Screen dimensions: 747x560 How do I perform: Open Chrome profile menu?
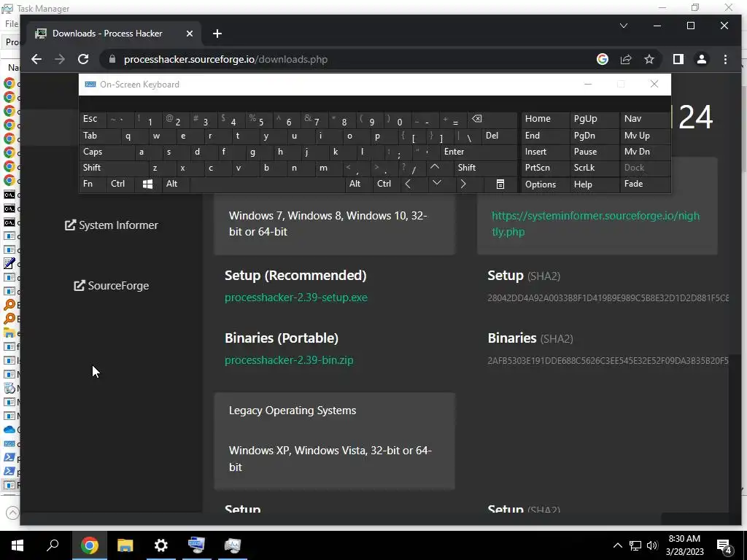click(x=701, y=59)
